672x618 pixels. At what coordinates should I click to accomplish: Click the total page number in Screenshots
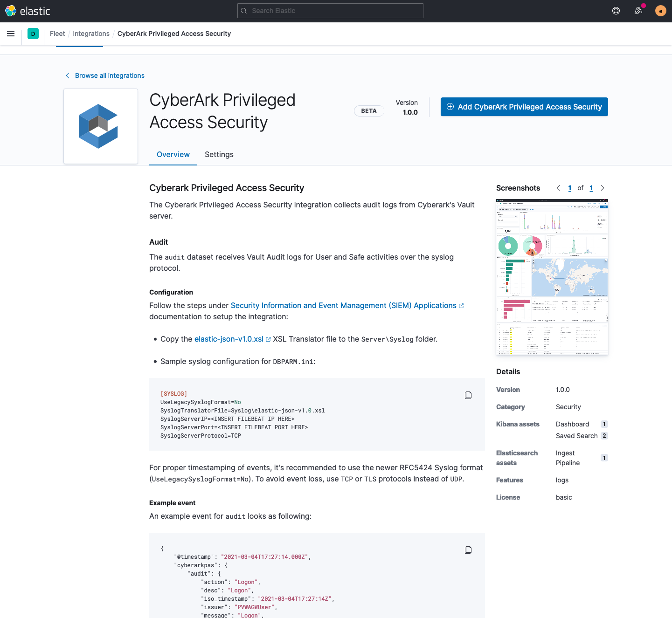591,188
